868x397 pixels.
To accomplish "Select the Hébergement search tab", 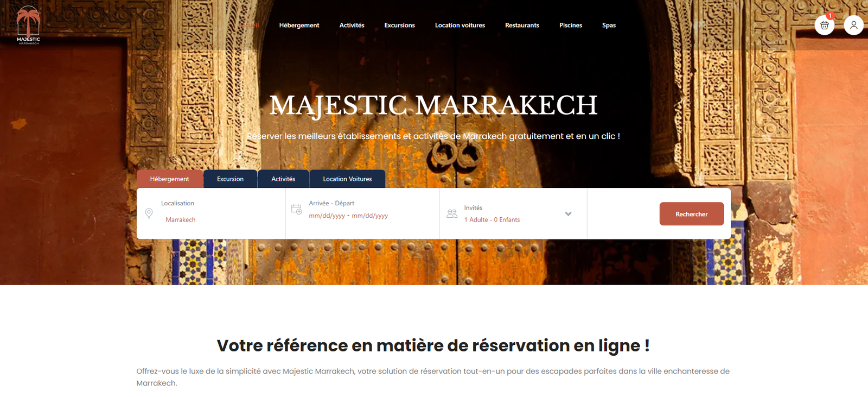I will coord(170,179).
